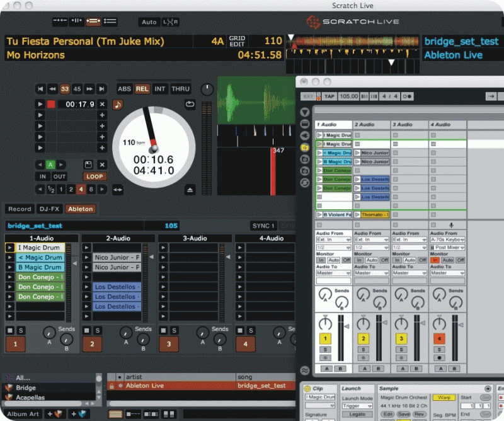Click the music note key icon

(x=118, y=105)
